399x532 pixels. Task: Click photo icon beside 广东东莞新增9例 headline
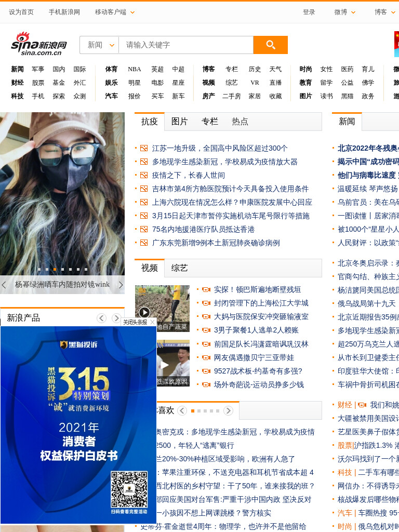coord(144,243)
